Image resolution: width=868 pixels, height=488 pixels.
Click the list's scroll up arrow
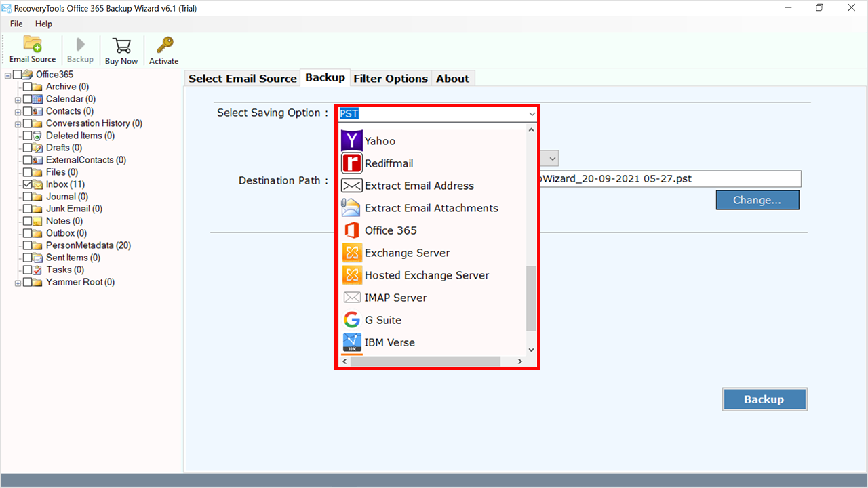pos(531,130)
